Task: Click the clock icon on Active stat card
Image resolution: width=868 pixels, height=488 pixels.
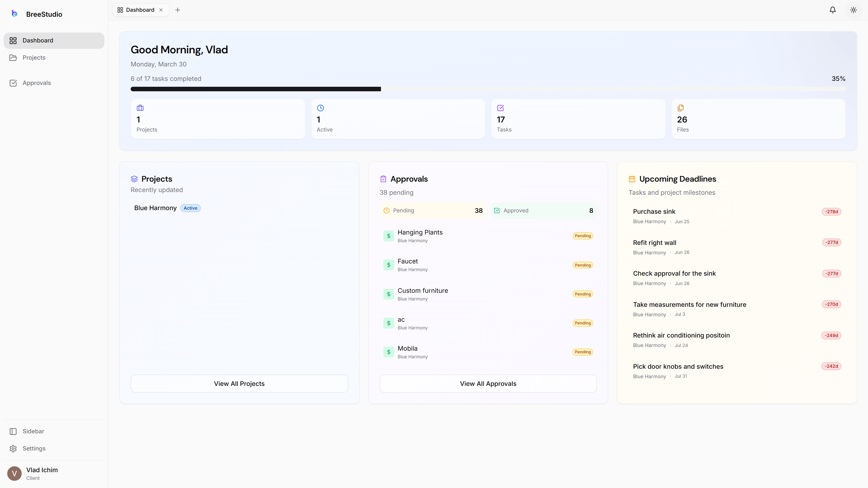Action: 321,108
